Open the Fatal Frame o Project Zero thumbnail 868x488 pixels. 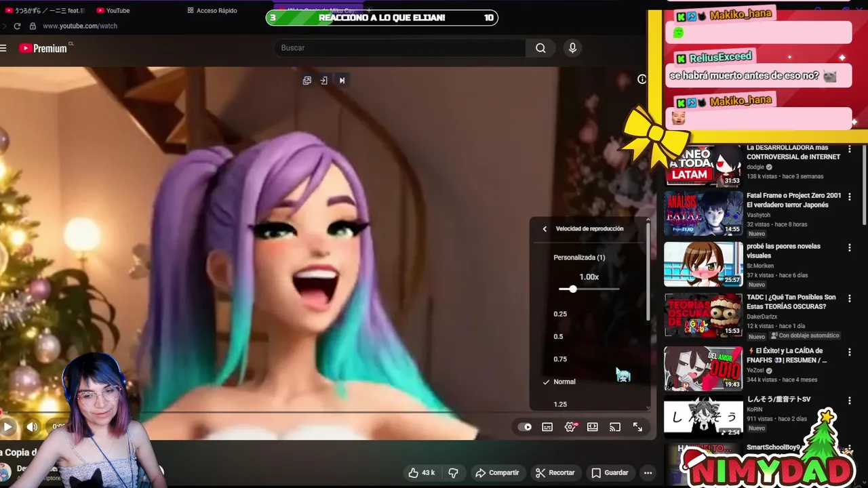click(x=703, y=213)
